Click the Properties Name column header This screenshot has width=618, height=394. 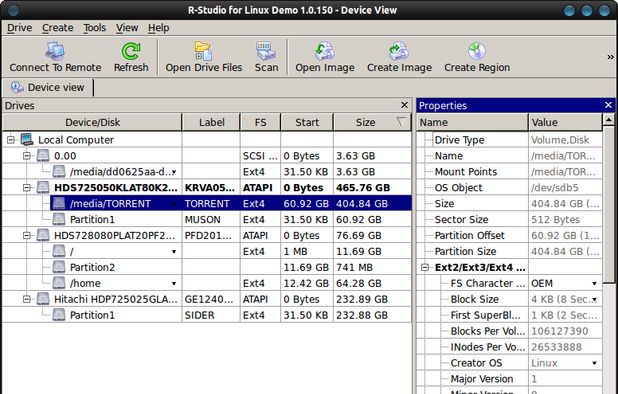[x=472, y=122]
